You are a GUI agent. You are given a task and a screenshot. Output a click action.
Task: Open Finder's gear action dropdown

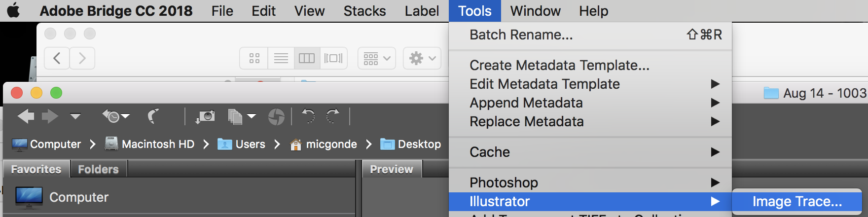[422, 58]
